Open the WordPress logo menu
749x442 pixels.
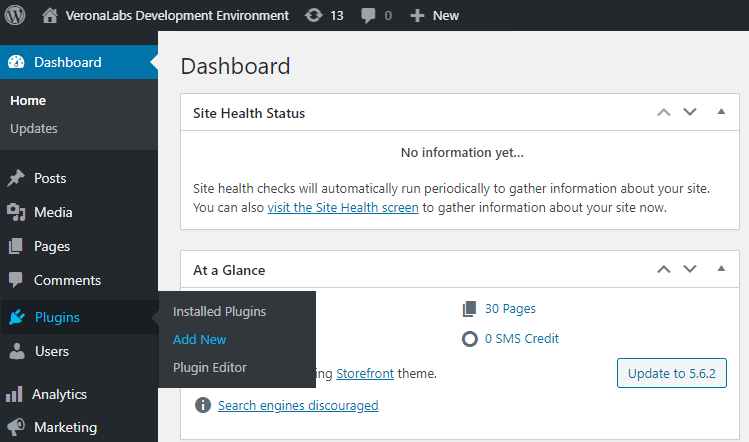[x=15, y=15]
